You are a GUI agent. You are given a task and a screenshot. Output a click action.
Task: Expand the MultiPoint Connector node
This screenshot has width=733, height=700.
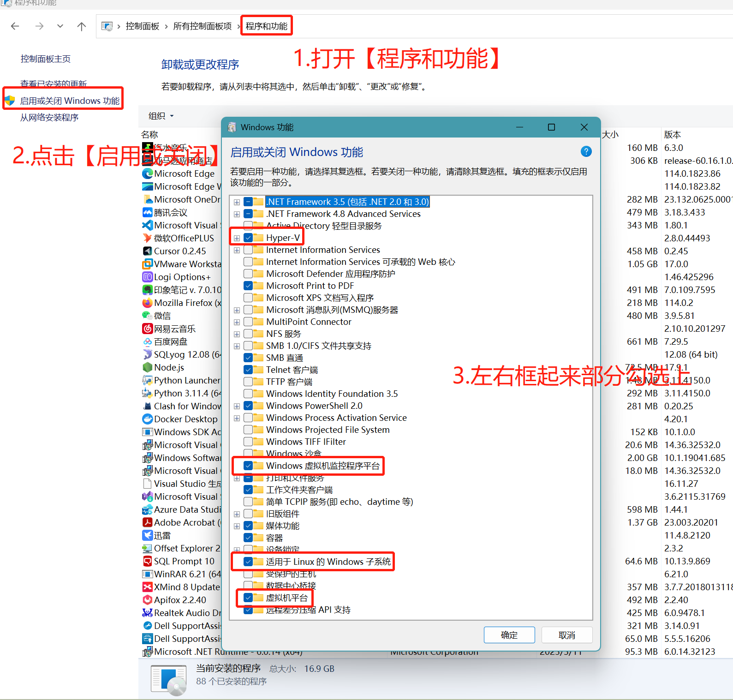237,322
